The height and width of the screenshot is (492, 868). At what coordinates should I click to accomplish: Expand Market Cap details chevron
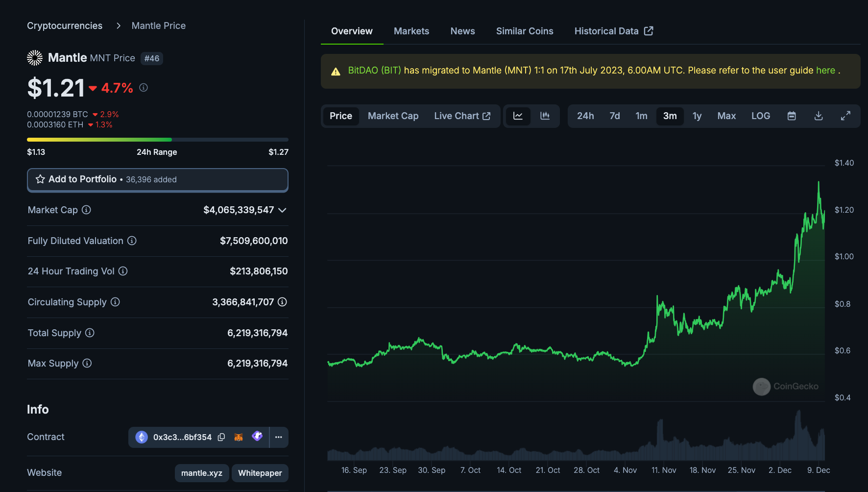click(282, 210)
